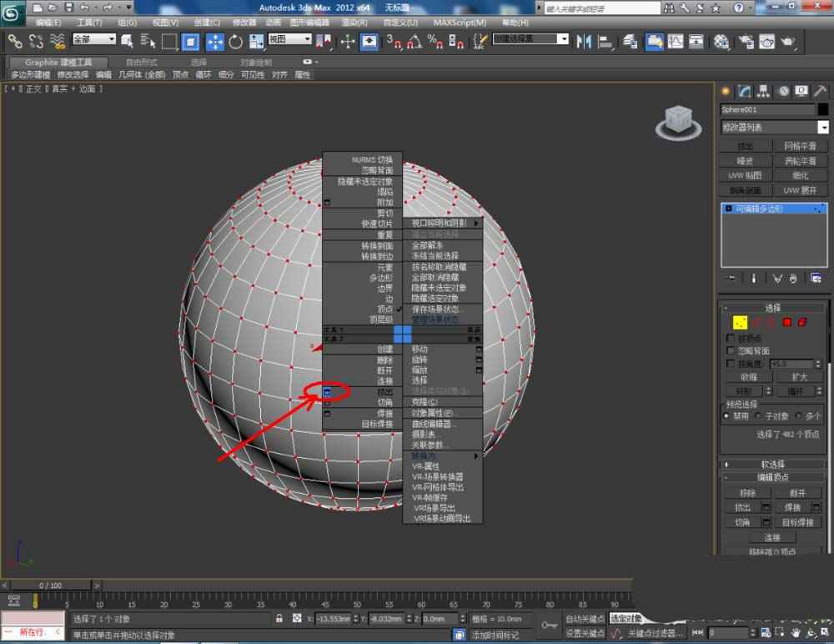Image resolution: width=834 pixels, height=644 pixels.
Task: Select Polygon sub-object mode icon
Action: (x=786, y=322)
